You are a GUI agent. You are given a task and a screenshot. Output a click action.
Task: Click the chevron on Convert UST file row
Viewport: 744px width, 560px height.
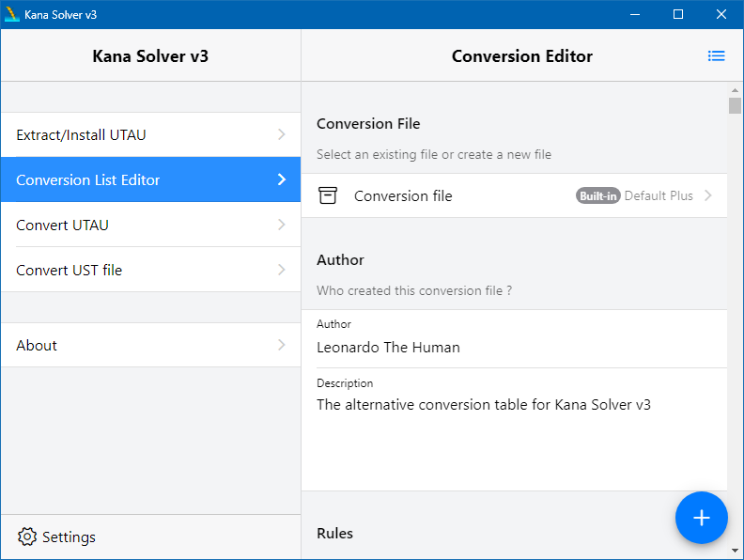(282, 270)
